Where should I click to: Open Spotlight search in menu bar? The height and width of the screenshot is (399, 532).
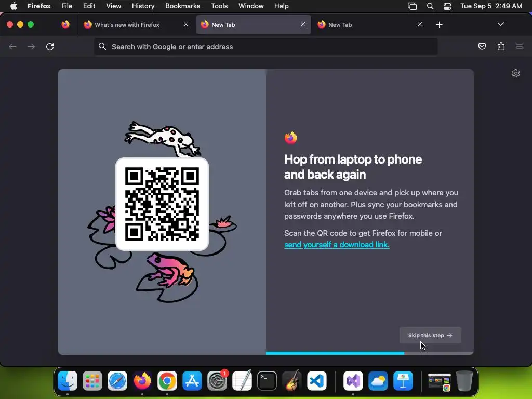click(430, 6)
